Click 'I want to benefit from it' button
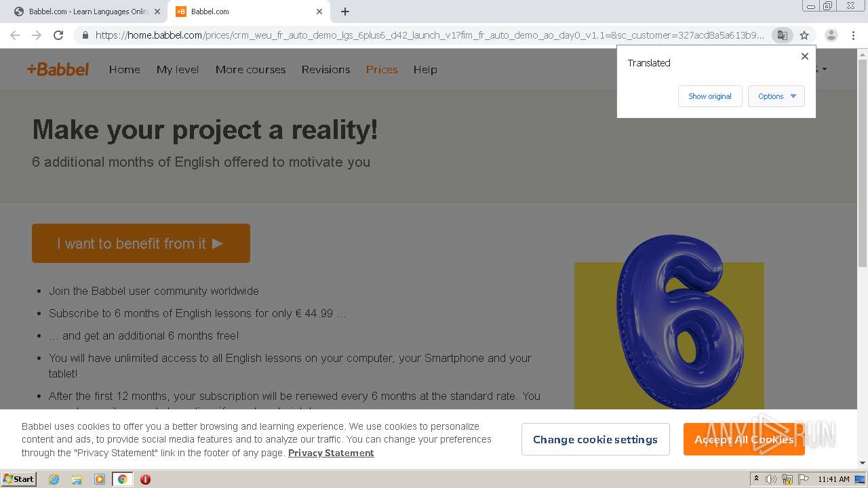Image resolution: width=868 pixels, height=488 pixels. 141,243
